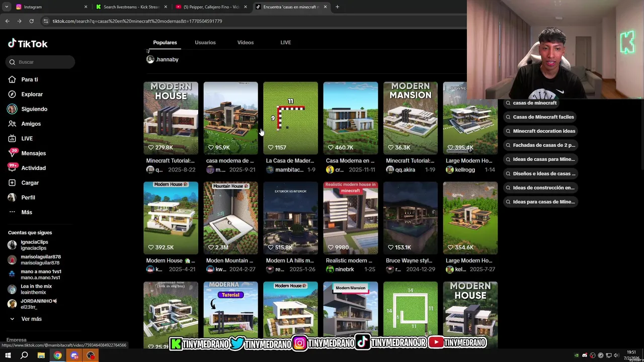Close the Instagram browser tab
This screenshot has width=644, height=362.
click(x=86, y=7)
